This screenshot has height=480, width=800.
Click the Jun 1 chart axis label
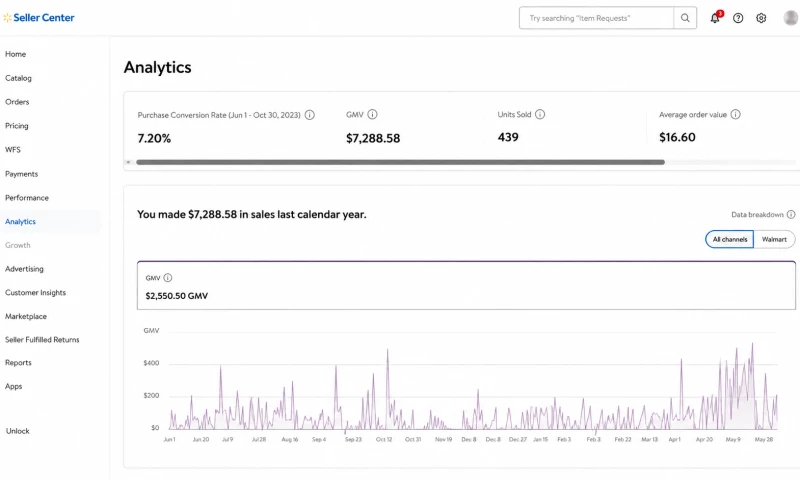coord(169,439)
